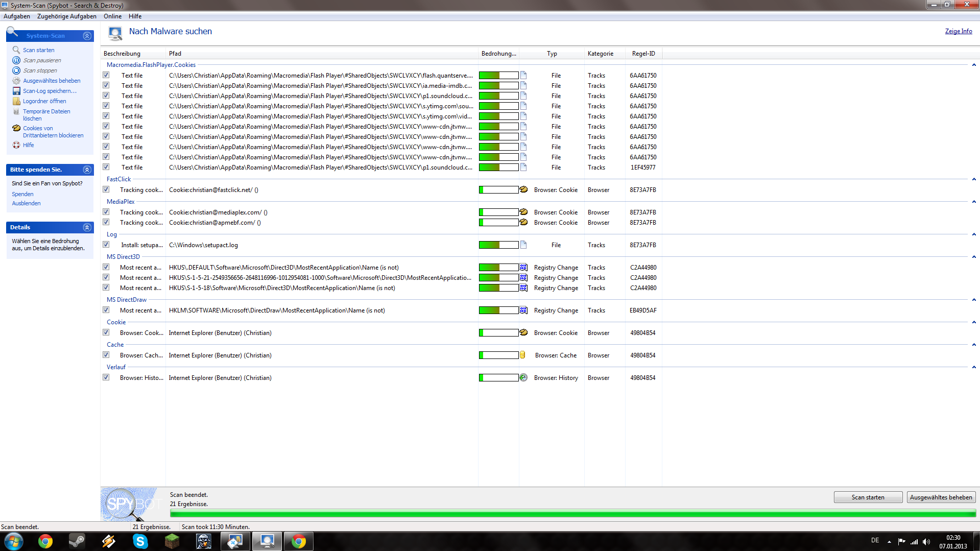Click the cookie icon in the fastclick.net row
Image resolution: width=980 pixels, height=551 pixels.
click(x=523, y=189)
